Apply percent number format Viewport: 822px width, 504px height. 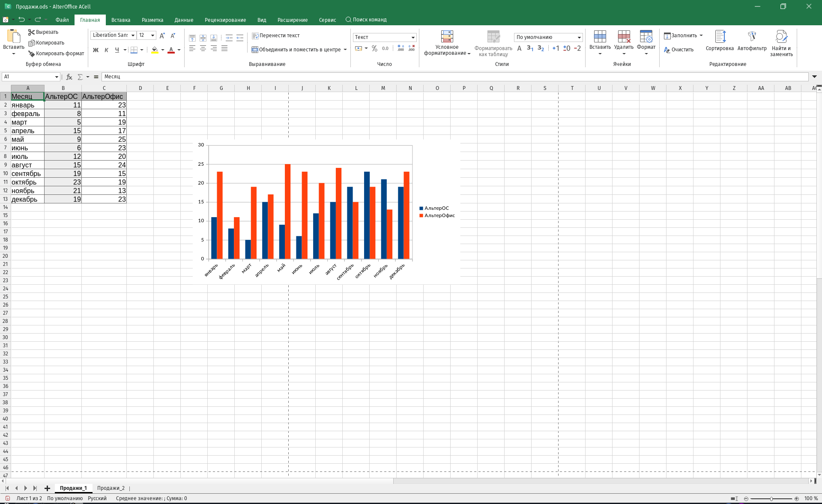pos(374,48)
